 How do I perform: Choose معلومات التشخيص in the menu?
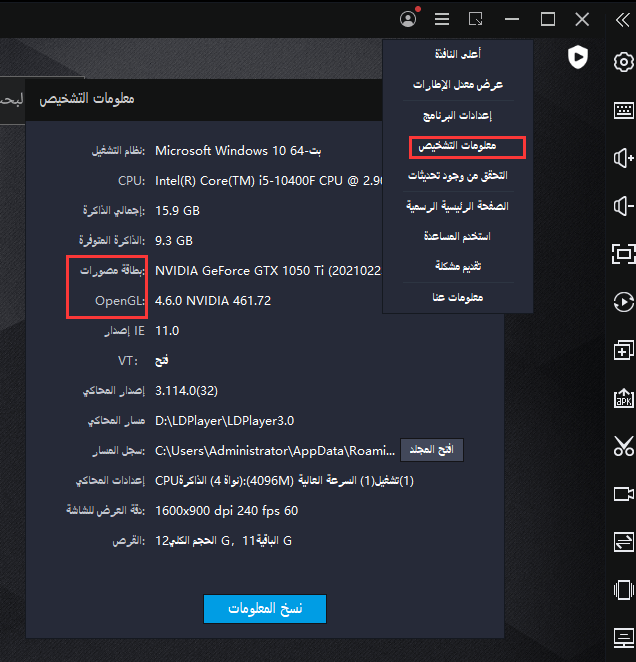(458, 146)
